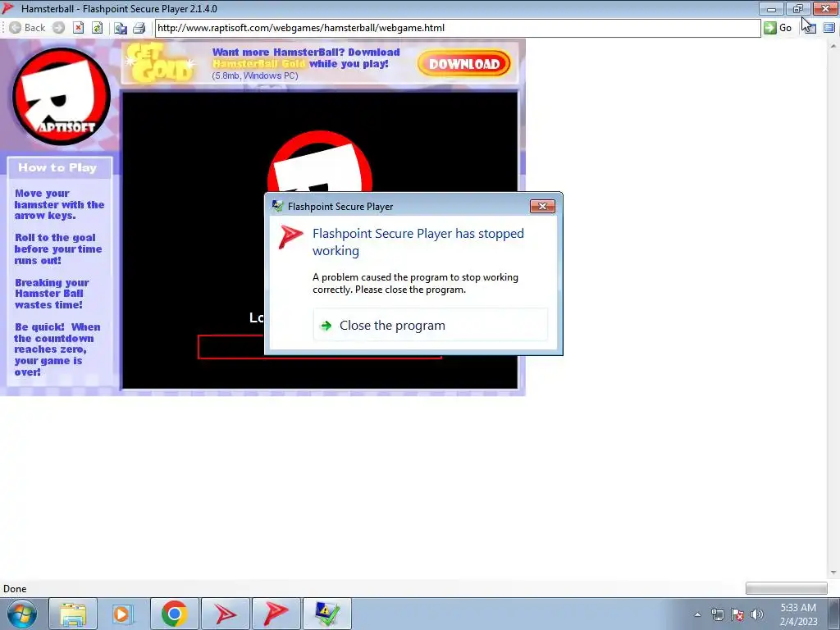Screen dimensions: 840x630
Task: Click the '(5.8mb, Windows PC)' banner text
Action: pyautogui.click(x=255, y=75)
